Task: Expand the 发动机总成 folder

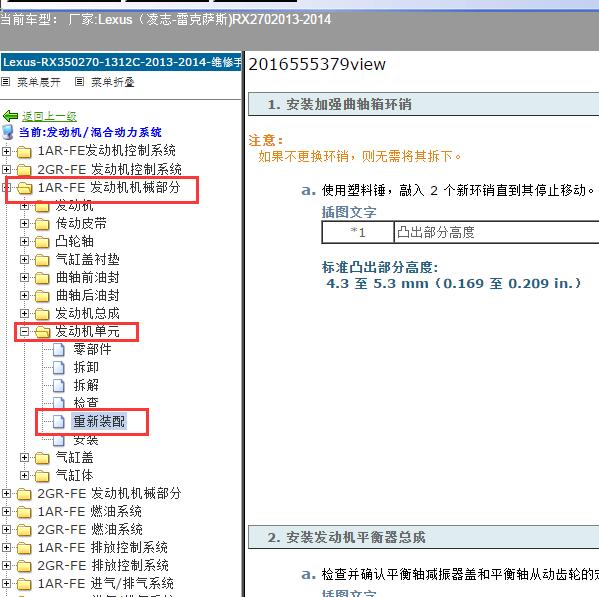Action: tap(24, 314)
